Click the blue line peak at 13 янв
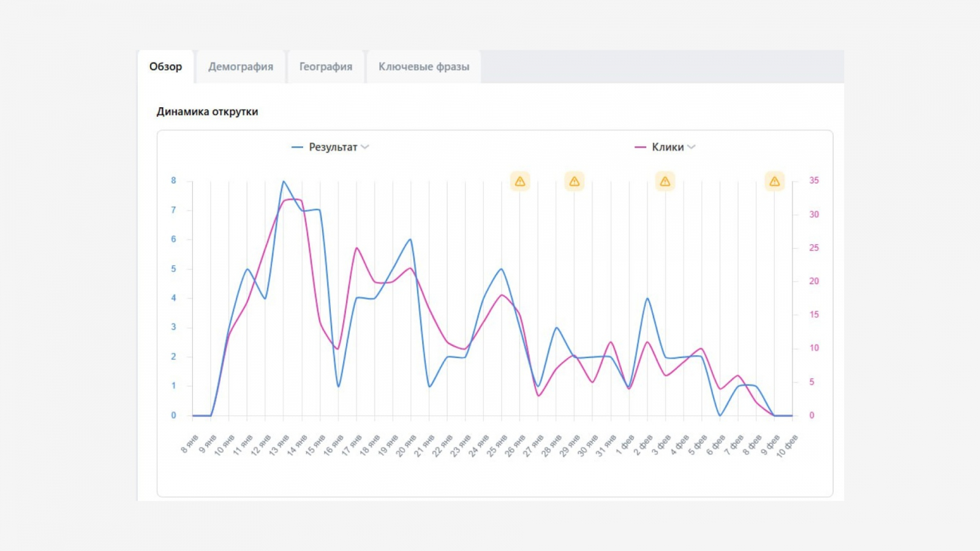This screenshot has width=980, height=551. tap(283, 181)
